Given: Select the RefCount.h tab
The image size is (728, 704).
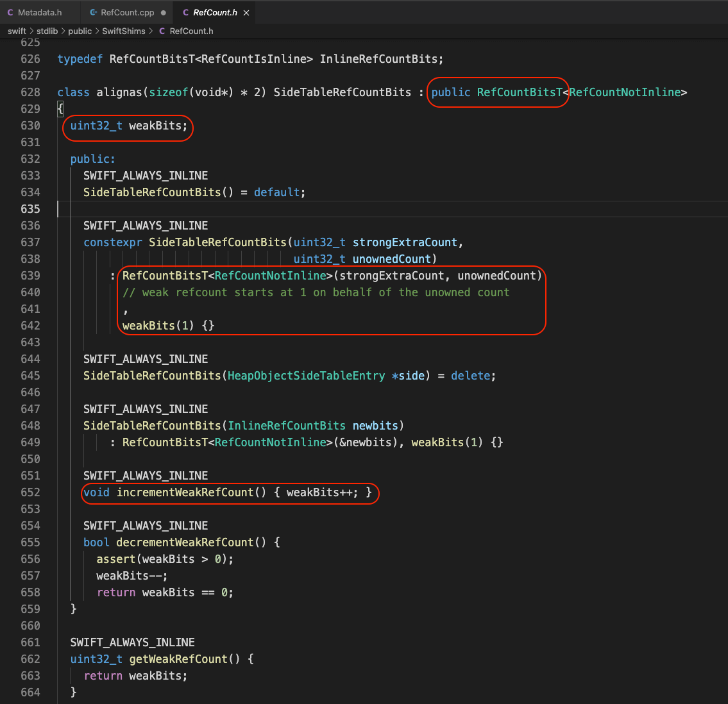Looking at the screenshot, I should (x=215, y=13).
